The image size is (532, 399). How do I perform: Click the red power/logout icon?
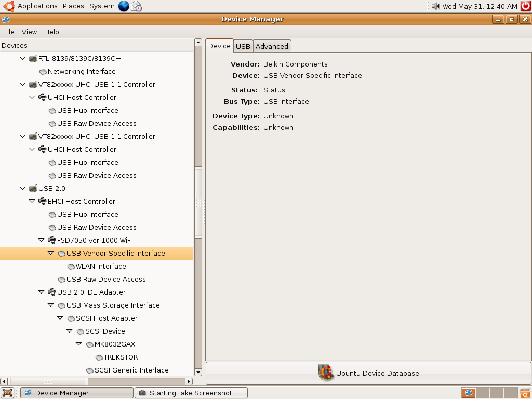click(526, 6)
